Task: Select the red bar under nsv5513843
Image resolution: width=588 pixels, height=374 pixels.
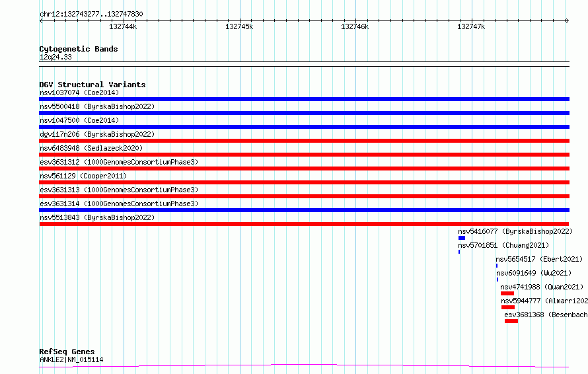Action: pyautogui.click(x=304, y=224)
